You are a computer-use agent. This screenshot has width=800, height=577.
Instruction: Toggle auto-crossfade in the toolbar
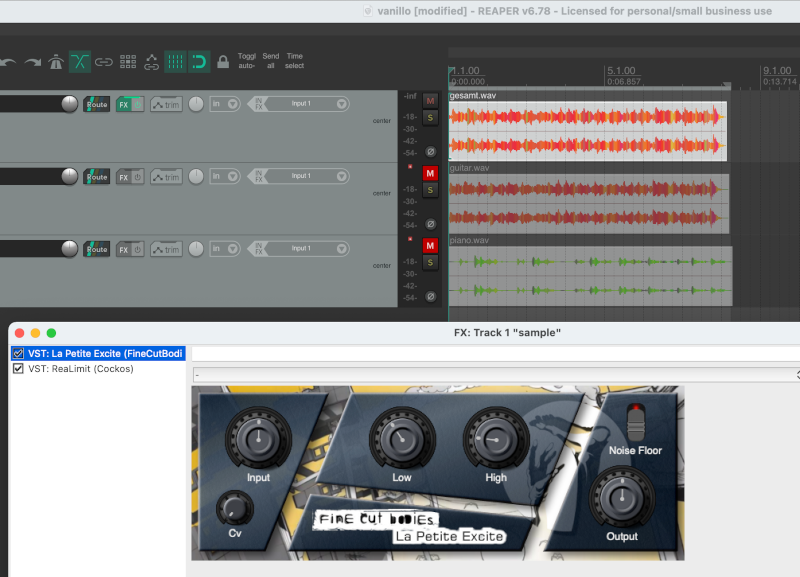click(79, 62)
